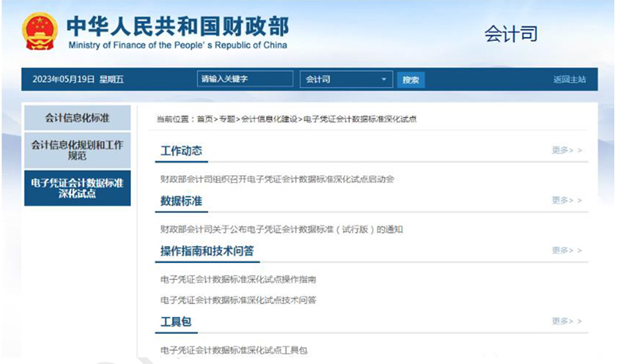Screen dimensions: 617x364
Task: Open 电子凭证会计数据标准深化试点工具包 link
Action: (234, 350)
